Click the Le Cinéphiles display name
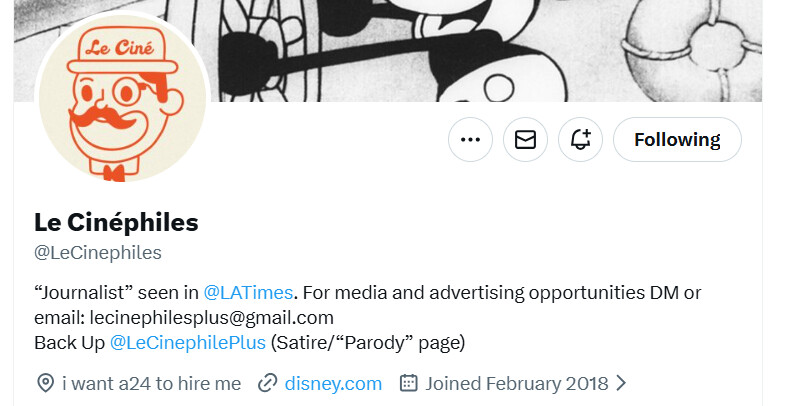 tap(116, 222)
